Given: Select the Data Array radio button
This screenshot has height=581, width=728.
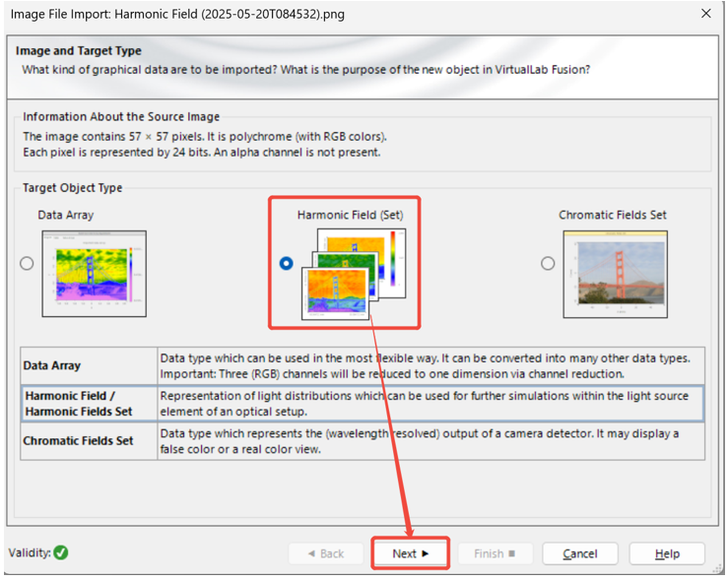Looking at the screenshot, I should tap(27, 263).
